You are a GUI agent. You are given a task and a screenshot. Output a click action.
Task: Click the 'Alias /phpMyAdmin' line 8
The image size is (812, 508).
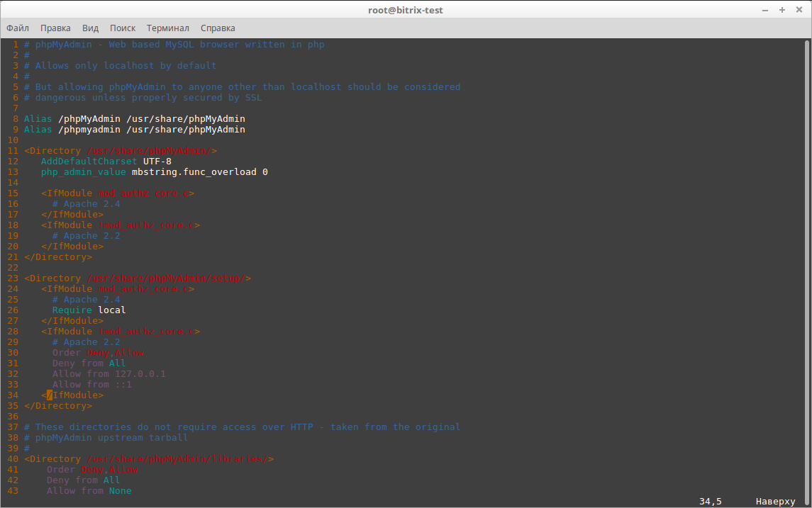(x=135, y=119)
